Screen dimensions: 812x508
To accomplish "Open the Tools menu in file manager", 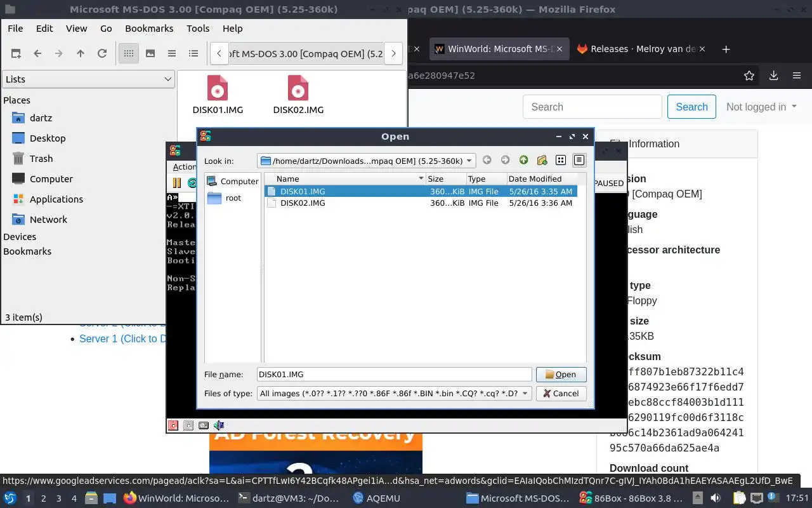I will (x=198, y=29).
